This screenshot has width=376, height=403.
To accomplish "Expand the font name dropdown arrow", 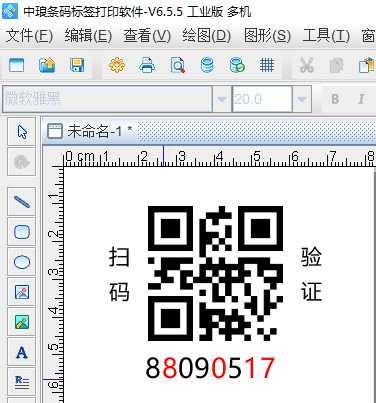I will point(222,99).
